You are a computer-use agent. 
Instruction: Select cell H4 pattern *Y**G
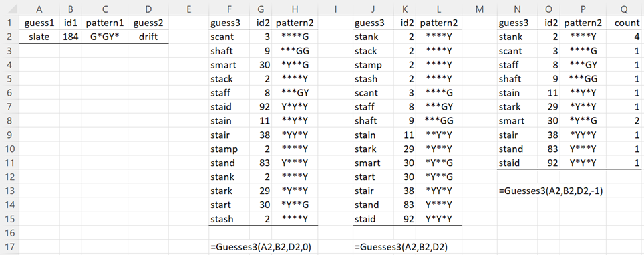(295, 65)
